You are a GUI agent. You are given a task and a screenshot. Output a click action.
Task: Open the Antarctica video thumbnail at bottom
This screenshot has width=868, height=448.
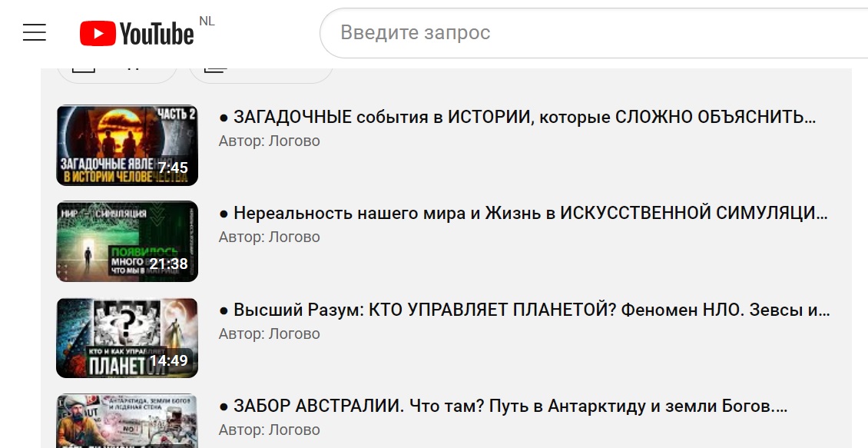128,422
